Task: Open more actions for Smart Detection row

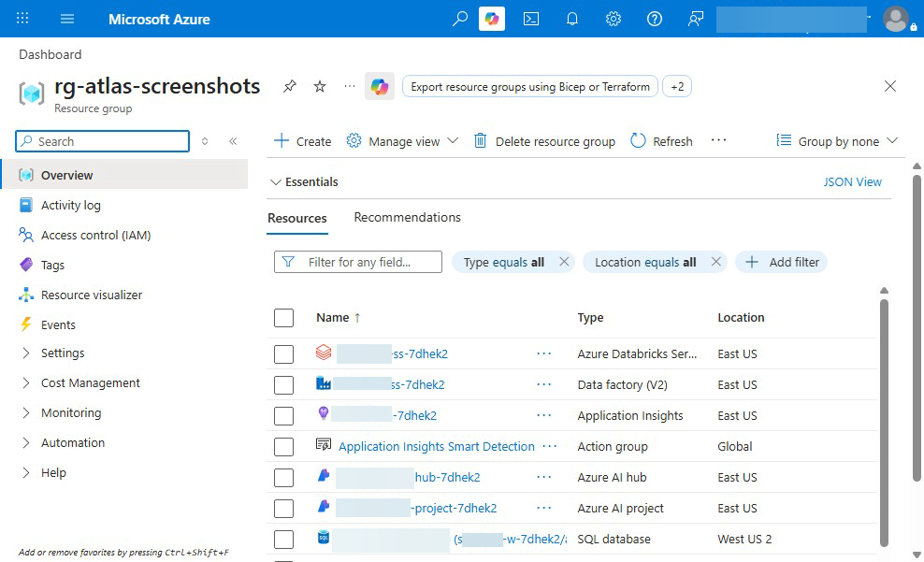Action: point(550,446)
